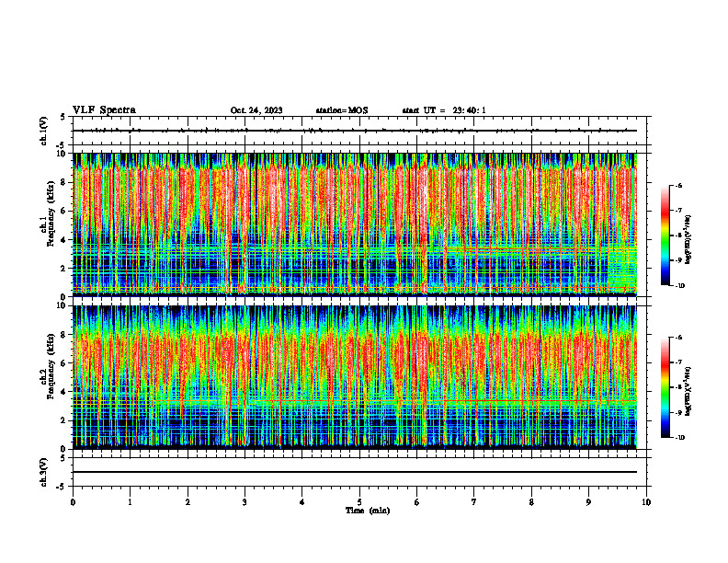Click the '9' tick on the Time axis

coord(588,502)
